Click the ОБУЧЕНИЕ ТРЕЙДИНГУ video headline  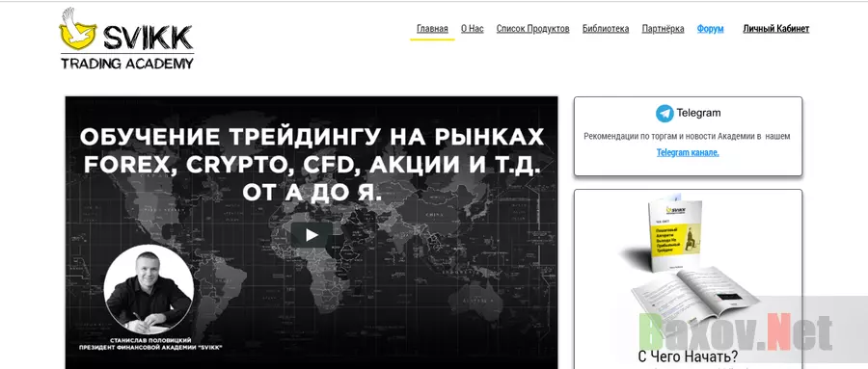312,165
